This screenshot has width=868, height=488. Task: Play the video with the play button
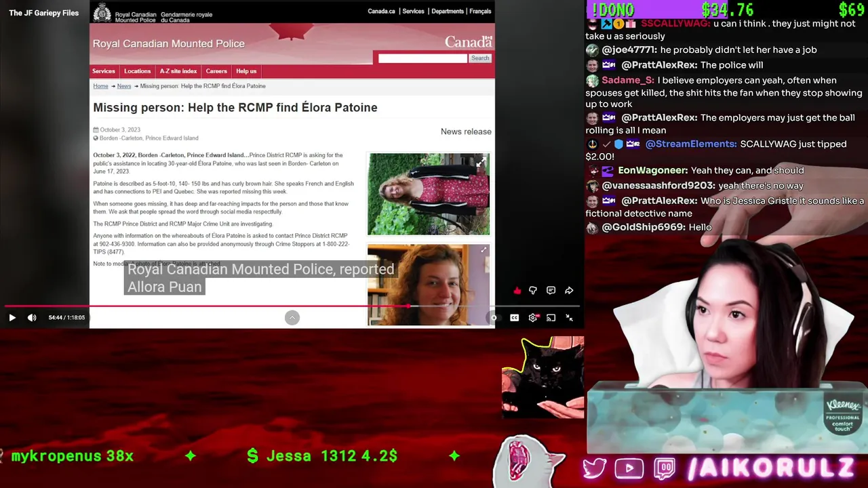tap(12, 317)
